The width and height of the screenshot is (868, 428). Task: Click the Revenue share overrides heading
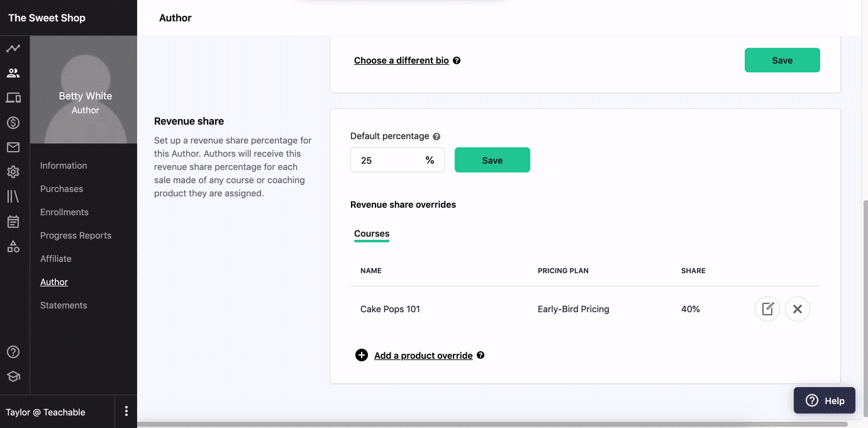[x=403, y=205]
